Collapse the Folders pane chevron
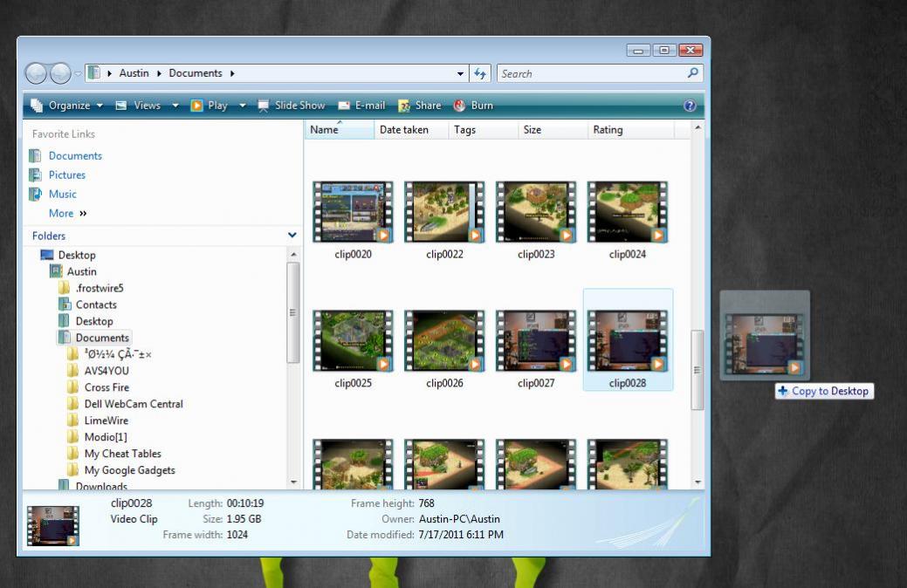Screen dimensions: 907x588 coord(292,236)
